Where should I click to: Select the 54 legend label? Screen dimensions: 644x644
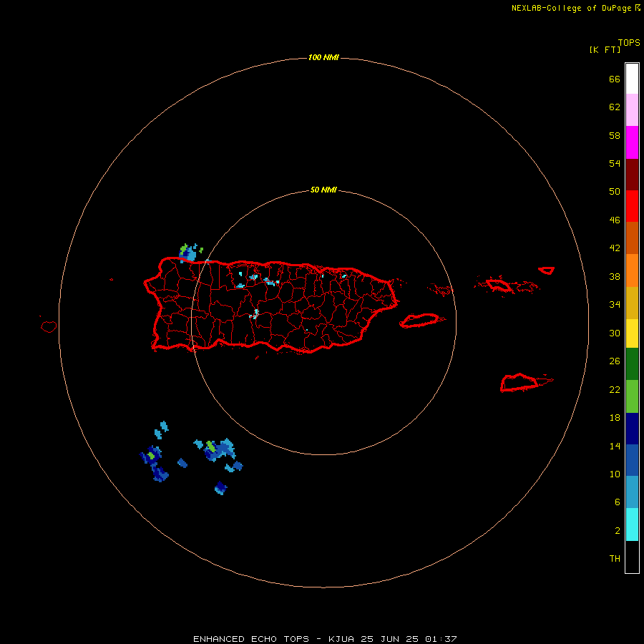pyautogui.click(x=615, y=163)
